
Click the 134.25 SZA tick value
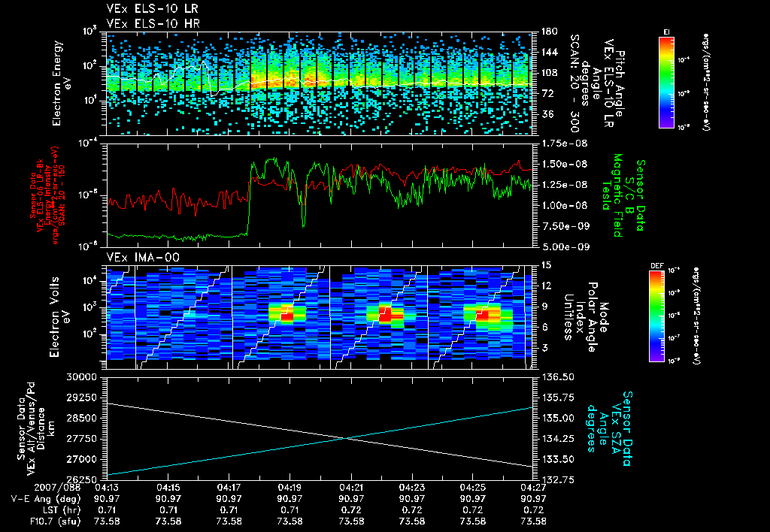[558, 439]
